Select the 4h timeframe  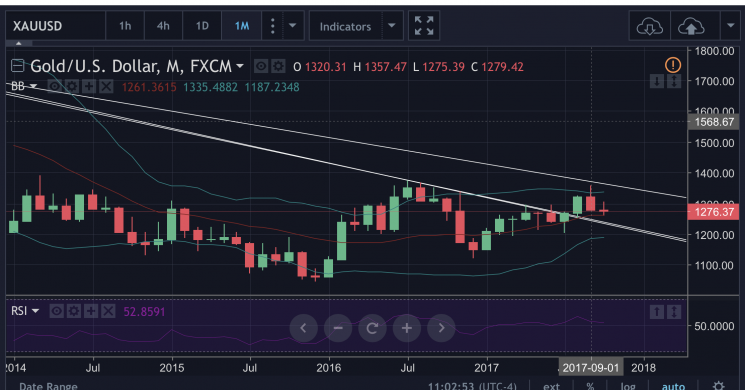click(163, 26)
